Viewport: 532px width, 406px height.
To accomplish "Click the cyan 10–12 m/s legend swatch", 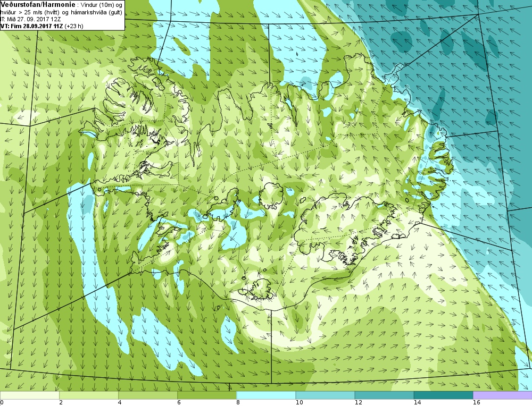I will tap(325, 395).
